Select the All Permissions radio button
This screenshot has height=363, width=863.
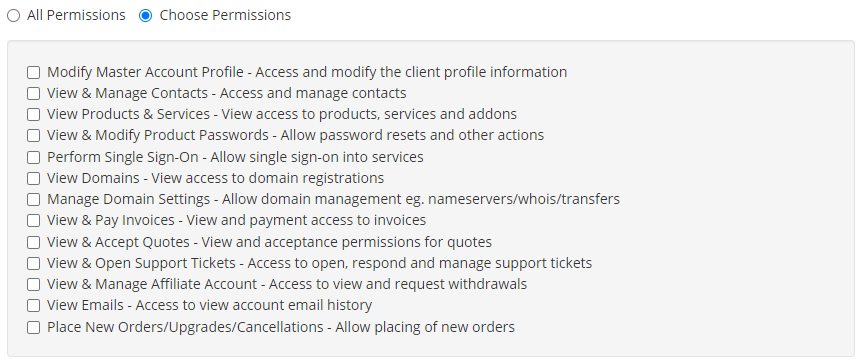point(13,16)
